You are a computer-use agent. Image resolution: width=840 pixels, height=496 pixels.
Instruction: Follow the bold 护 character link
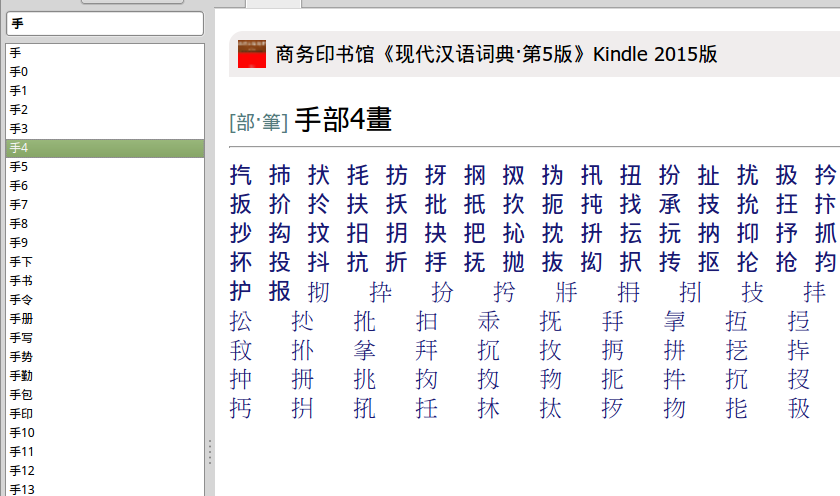click(x=241, y=291)
